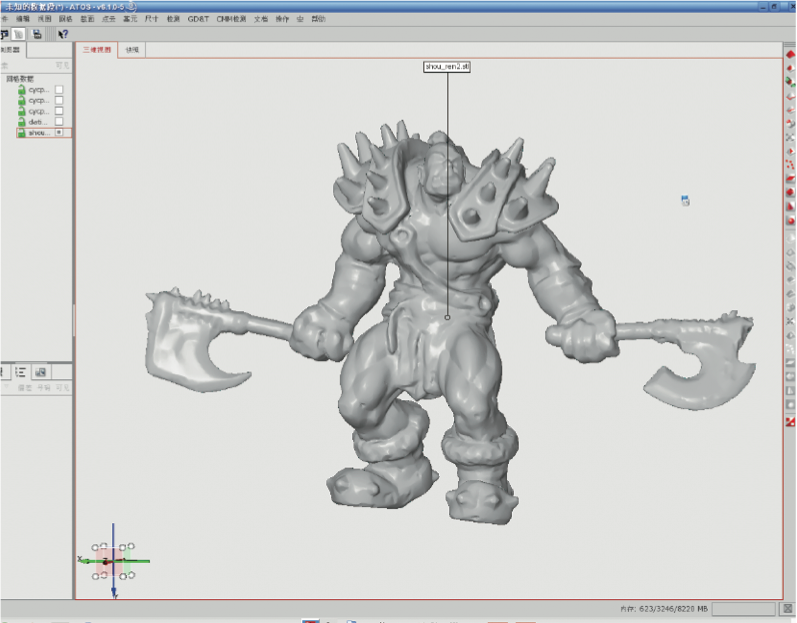The width and height of the screenshot is (797, 623).
Task: Select the third cycp... mesh item in tree
Action: 39,111
